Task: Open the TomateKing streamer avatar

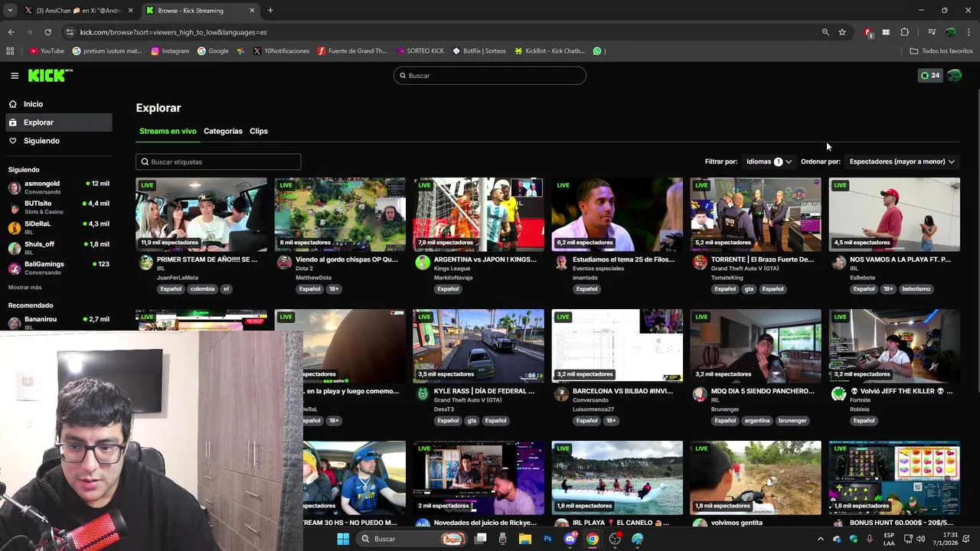Action: [700, 262]
